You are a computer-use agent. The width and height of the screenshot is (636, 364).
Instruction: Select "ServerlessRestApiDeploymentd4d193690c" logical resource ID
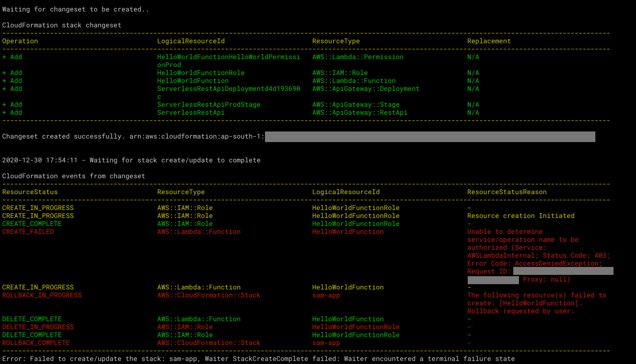(229, 93)
